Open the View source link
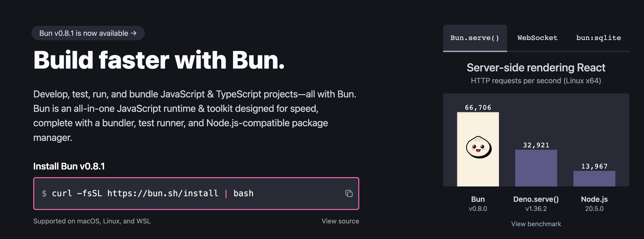This screenshot has height=239, width=644. click(x=340, y=221)
